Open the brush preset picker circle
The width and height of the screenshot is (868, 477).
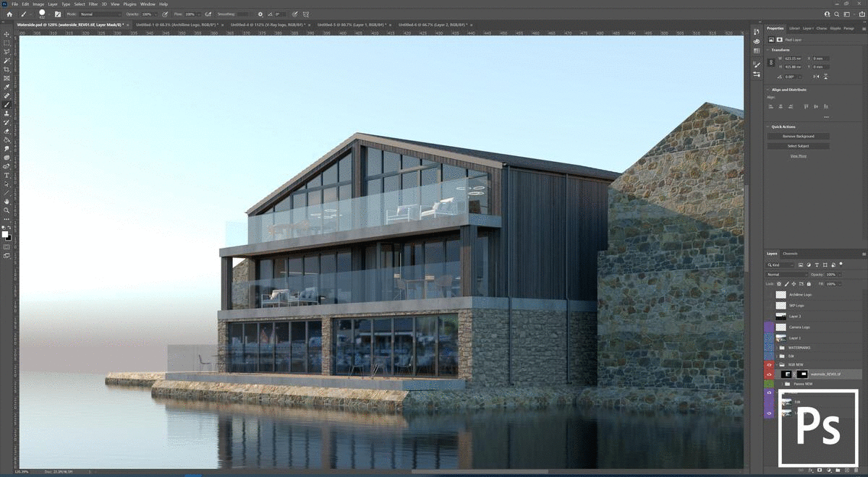[x=42, y=12]
